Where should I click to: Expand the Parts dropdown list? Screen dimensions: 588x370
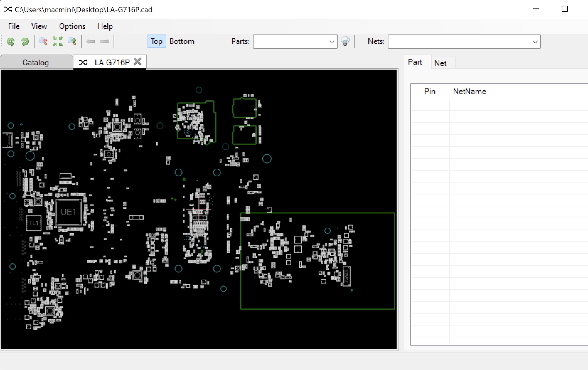click(x=332, y=42)
